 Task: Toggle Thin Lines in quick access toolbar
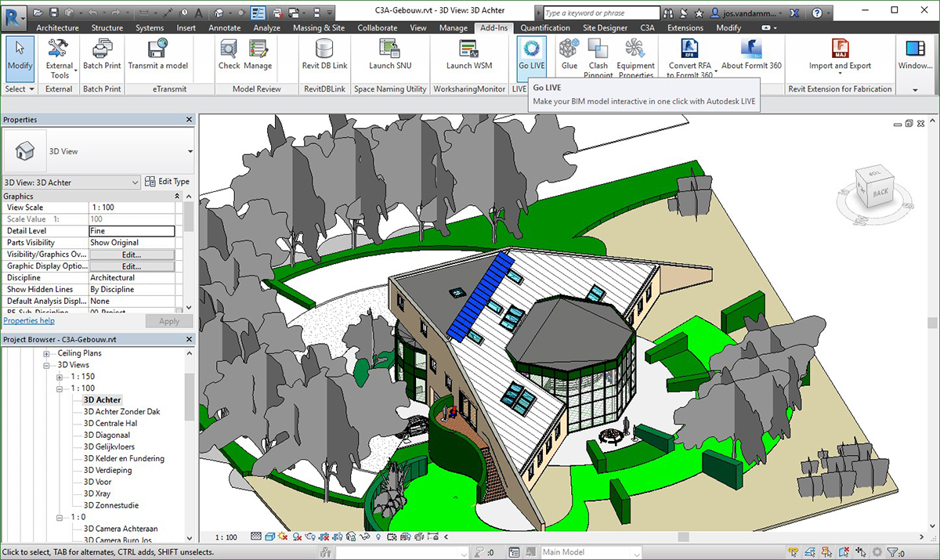pos(258,13)
